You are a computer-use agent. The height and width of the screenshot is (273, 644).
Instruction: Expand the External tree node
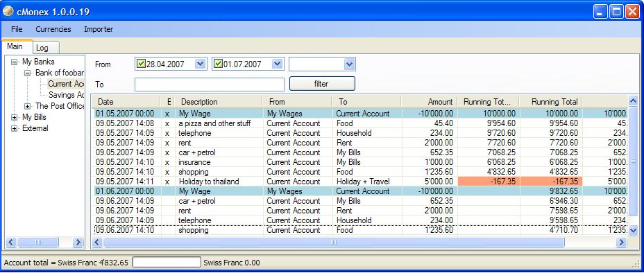pyautogui.click(x=15, y=128)
